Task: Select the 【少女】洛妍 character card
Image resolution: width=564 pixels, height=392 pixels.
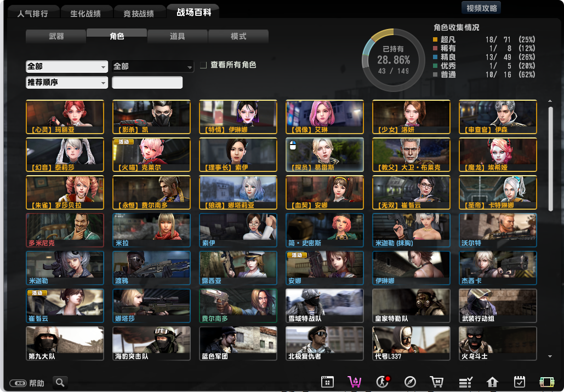Action: click(x=411, y=117)
